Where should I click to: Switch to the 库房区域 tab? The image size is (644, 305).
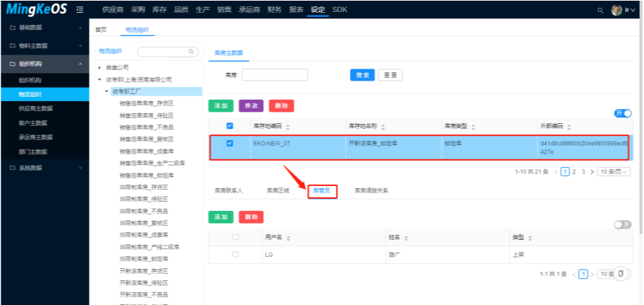pyautogui.click(x=278, y=191)
